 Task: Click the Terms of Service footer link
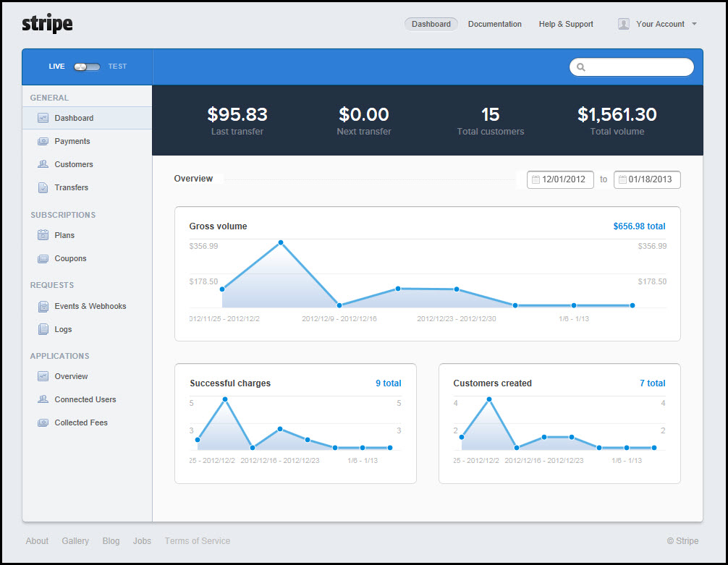coord(198,541)
